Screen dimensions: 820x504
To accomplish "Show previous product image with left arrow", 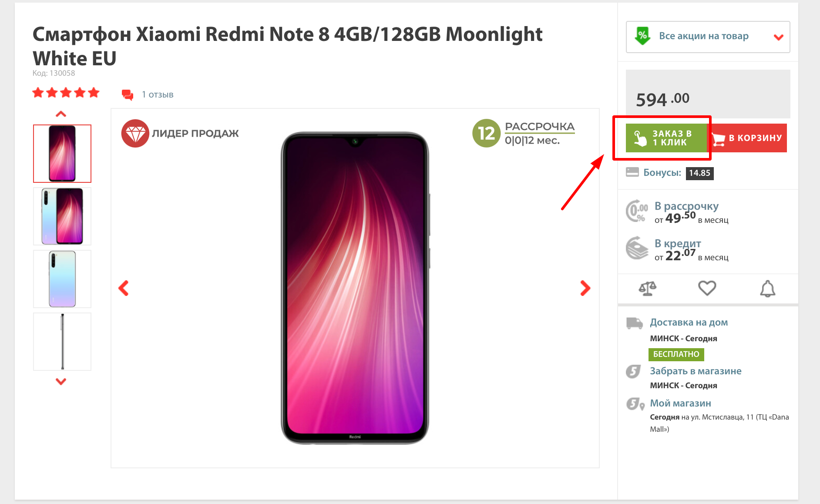I will tap(124, 288).
